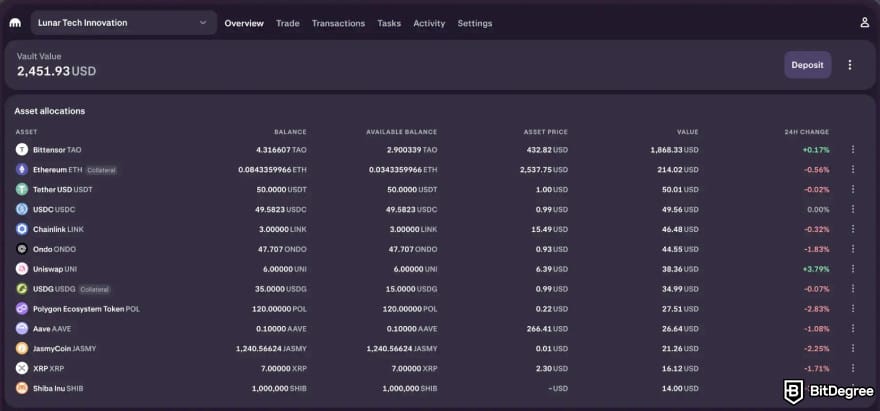
Task: Click the BALANCE column header
Action: [290, 132]
